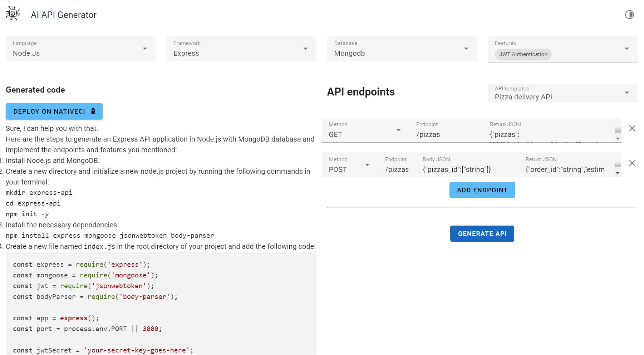The image size is (644, 355).
Task: Click the Deploy on NativeCI button
Action: (x=54, y=112)
